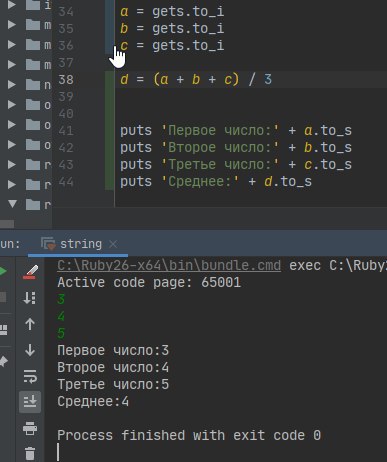Click the code string 'Второе число:'
This screenshot has width=387, height=462.
(x=220, y=147)
